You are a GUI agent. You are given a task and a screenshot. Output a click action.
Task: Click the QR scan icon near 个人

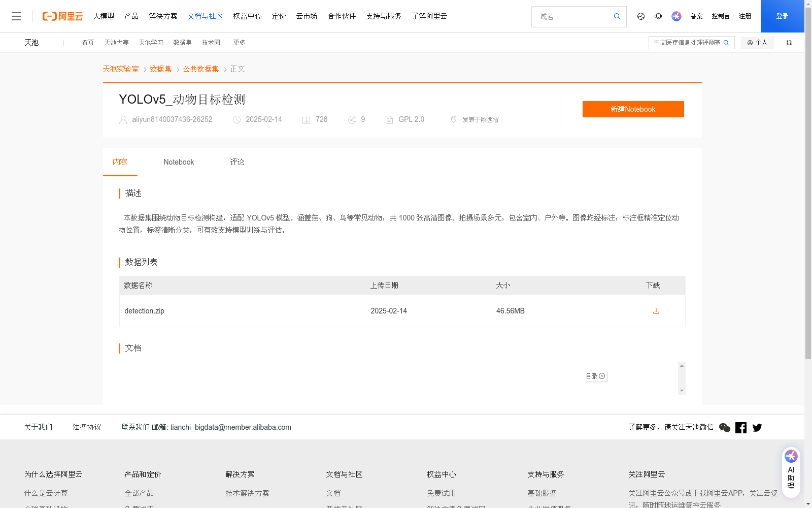tap(789, 43)
